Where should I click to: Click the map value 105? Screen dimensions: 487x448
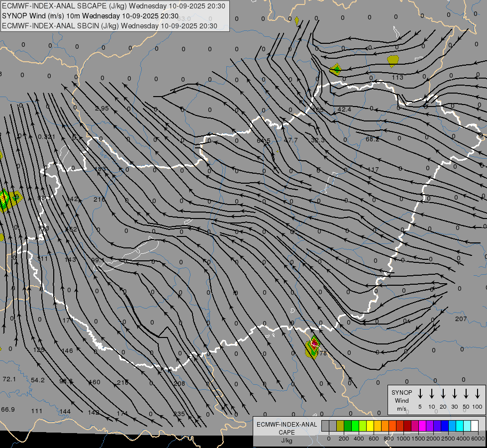(318, 110)
